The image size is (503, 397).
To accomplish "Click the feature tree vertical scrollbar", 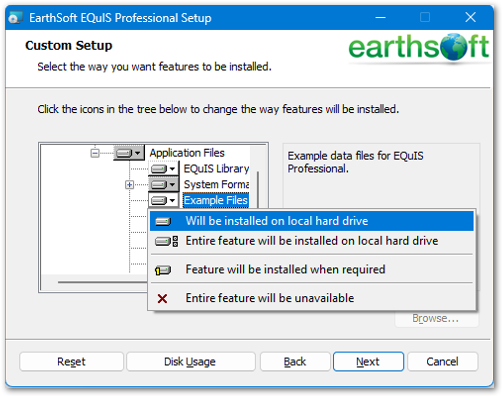I will [x=258, y=190].
